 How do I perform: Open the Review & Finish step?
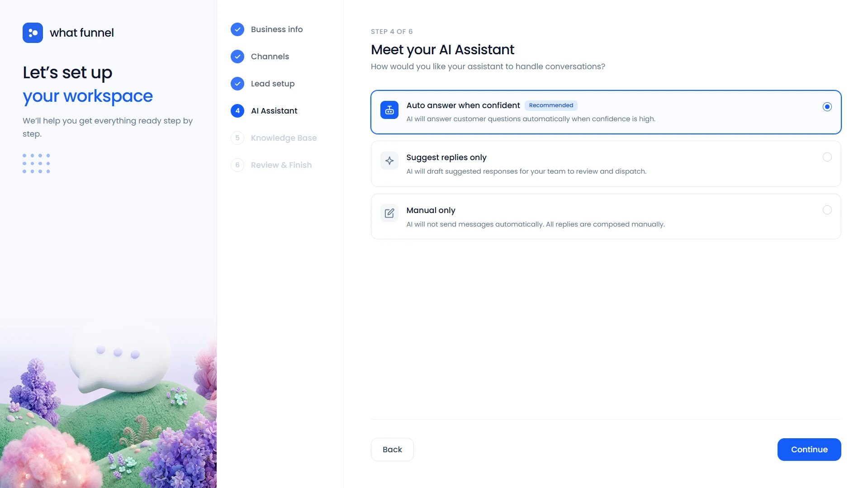[x=281, y=165]
